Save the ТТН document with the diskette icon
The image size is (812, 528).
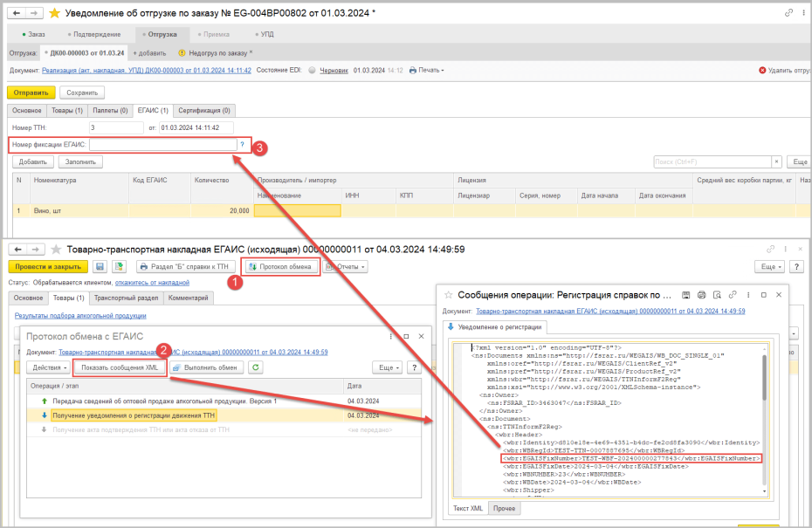100,266
